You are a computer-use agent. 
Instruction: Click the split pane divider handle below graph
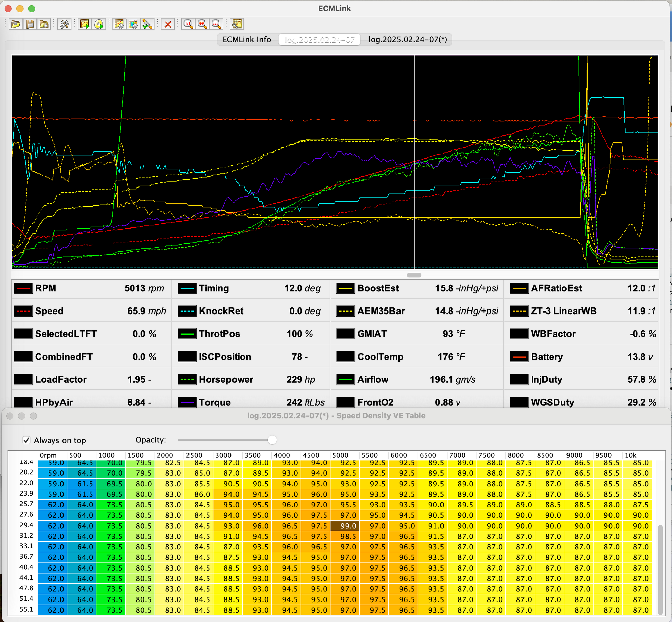[x=414, y=275]
